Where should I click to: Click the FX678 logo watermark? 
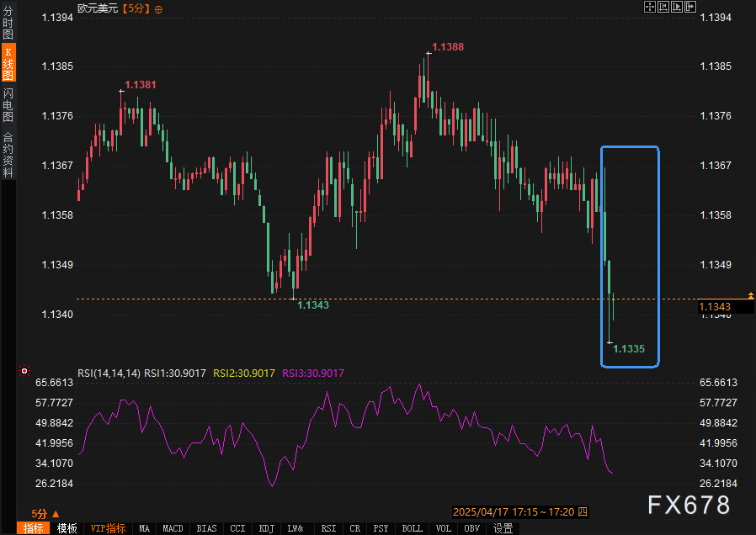(688, 505)
